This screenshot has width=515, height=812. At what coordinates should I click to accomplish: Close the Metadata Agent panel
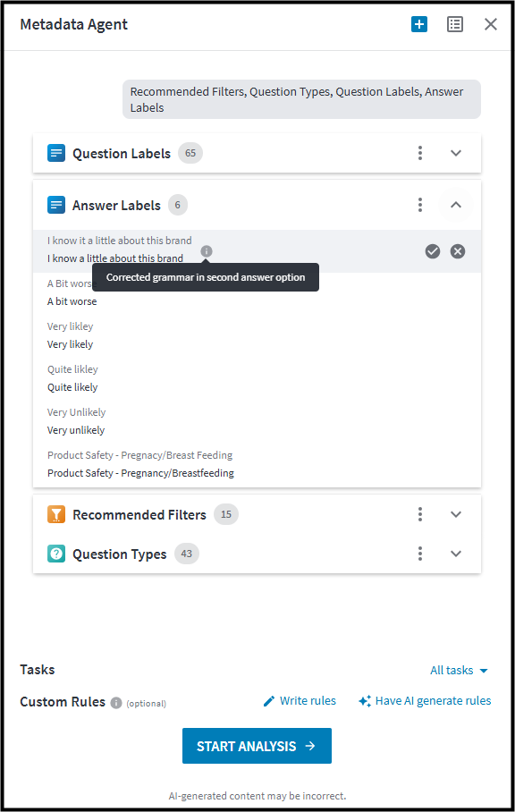click(x=491, y=24)
